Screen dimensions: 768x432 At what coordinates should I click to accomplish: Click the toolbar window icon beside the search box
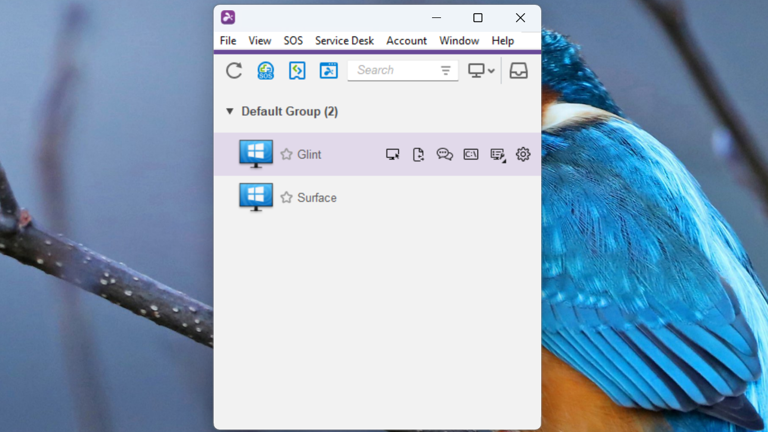pos(329,71)
